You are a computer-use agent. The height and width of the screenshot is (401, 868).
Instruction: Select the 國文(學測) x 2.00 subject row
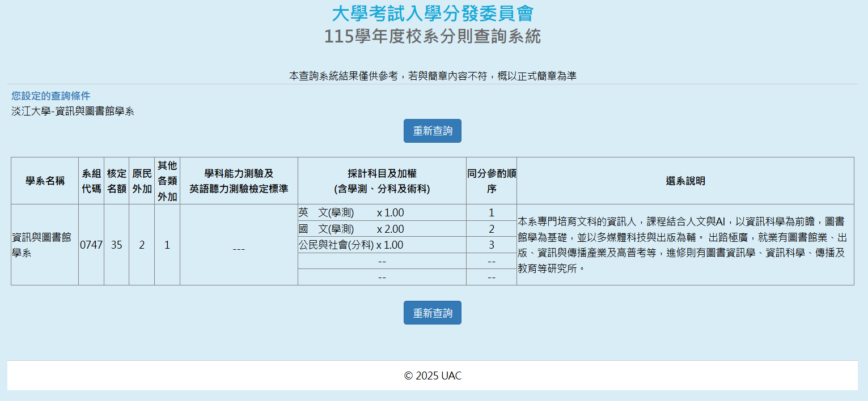pyautogui.click(x=352, y=229)
